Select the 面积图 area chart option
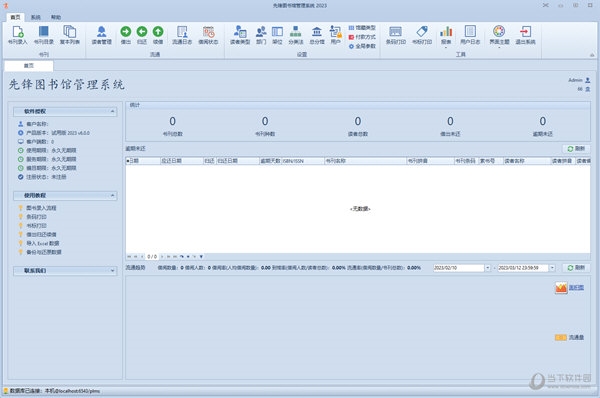The width and height of the screenshot is (600, 398). (x=570, y=288)
